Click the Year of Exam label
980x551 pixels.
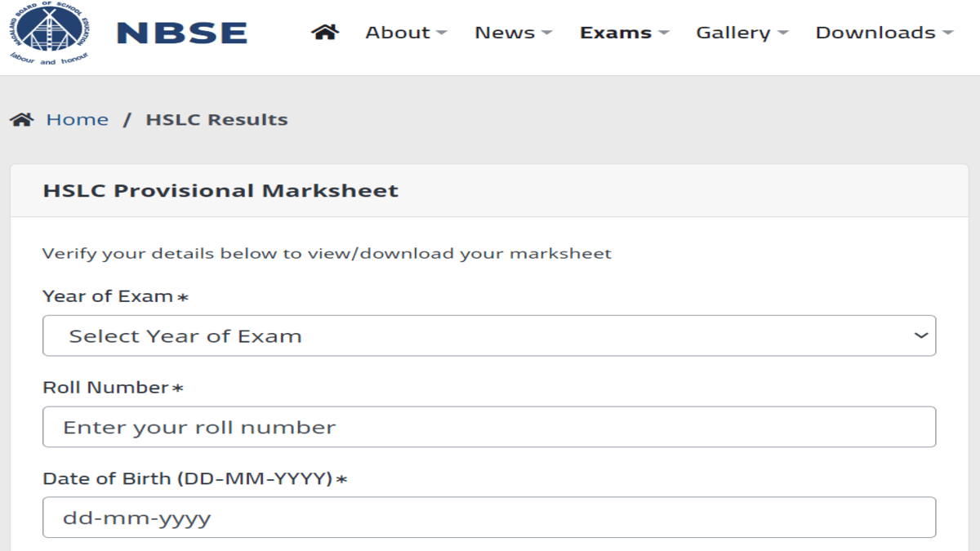(115, 296)
